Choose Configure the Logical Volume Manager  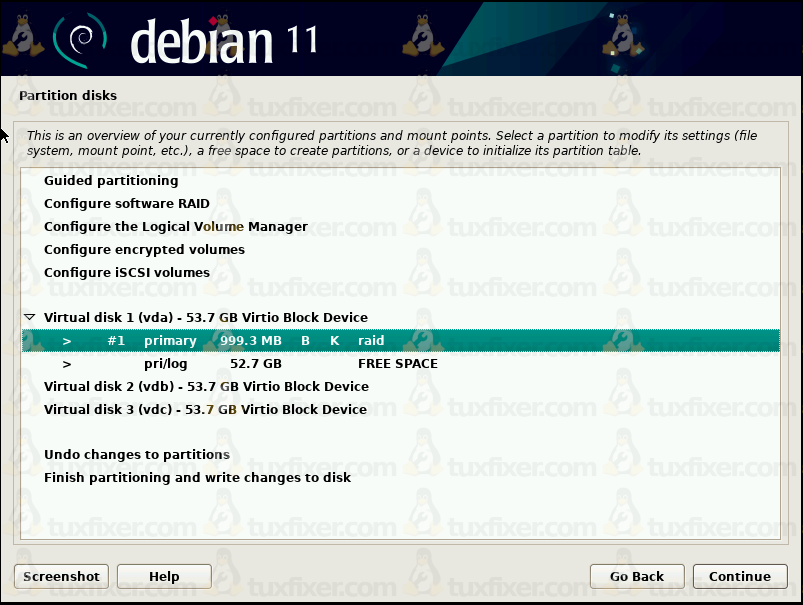pyautogui.click(x=175, y=227)
